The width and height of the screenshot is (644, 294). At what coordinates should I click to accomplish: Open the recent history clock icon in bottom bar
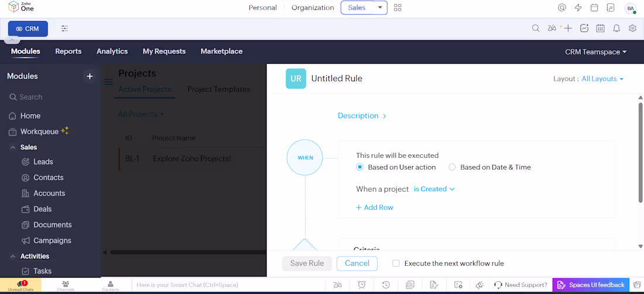pos(386,285)
